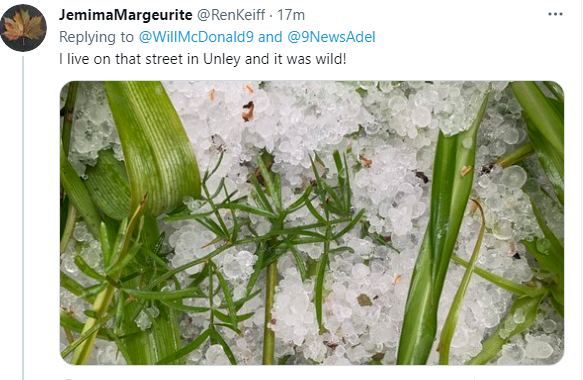Image resolution: width=583 pixels, height=380 pixels.
Task: Click the tweet text about Unley street
Action: (x=203, y=59)
